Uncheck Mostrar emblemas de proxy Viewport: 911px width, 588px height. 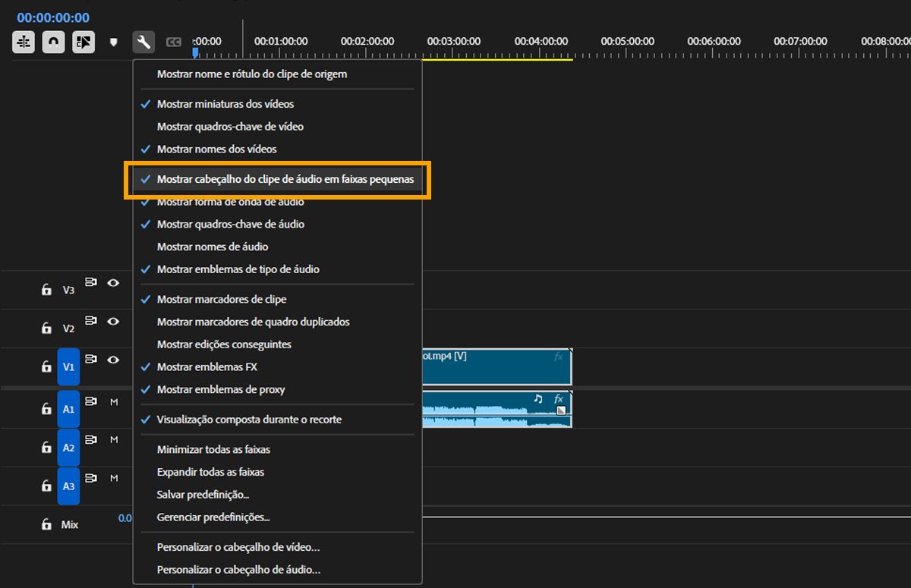click(277, 389)
